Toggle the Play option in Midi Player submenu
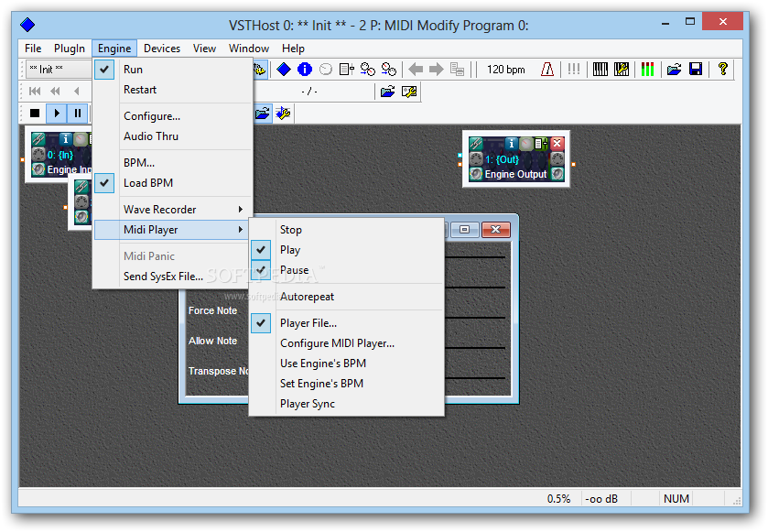This screenshot has height=532, width=768. (x=347, y=250)
